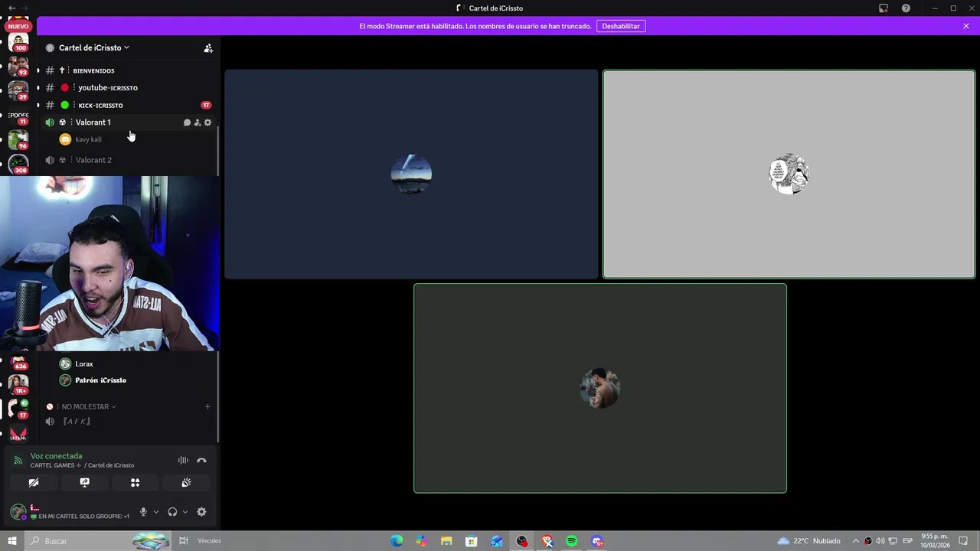Open Microsoft Edge from the taskbar
Screen dimensions: 980x551
tap(397, 541)
